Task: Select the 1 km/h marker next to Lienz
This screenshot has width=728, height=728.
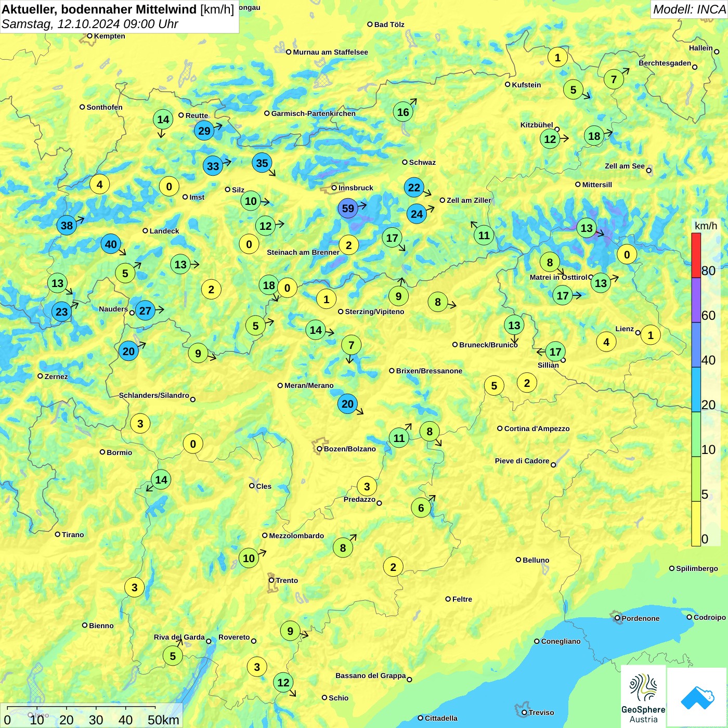Action: tap(650, 335)
